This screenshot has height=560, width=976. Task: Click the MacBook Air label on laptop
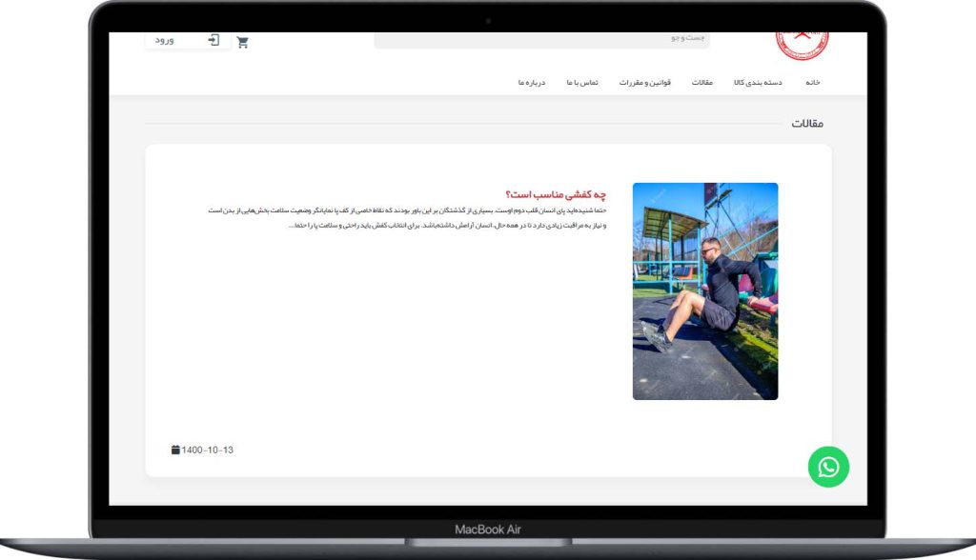488,530
